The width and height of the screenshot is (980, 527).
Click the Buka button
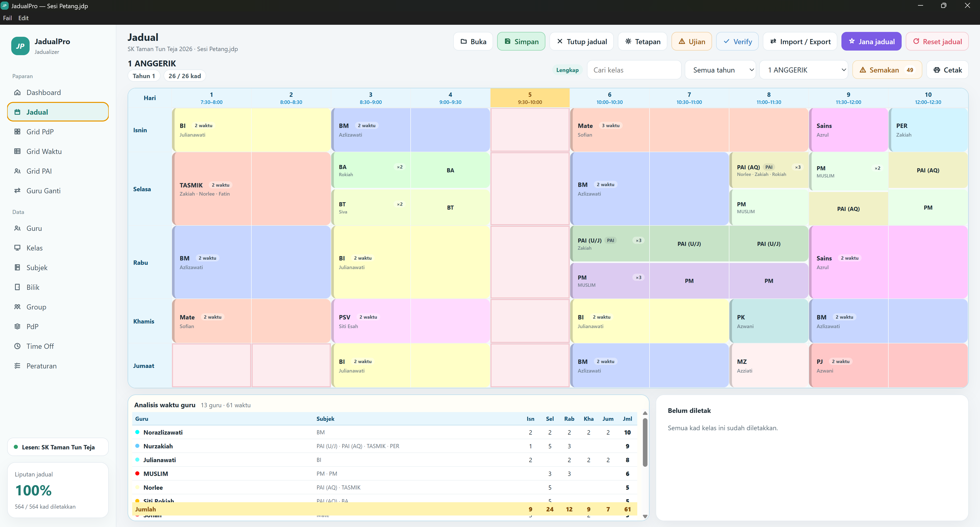tap(473, 41)
